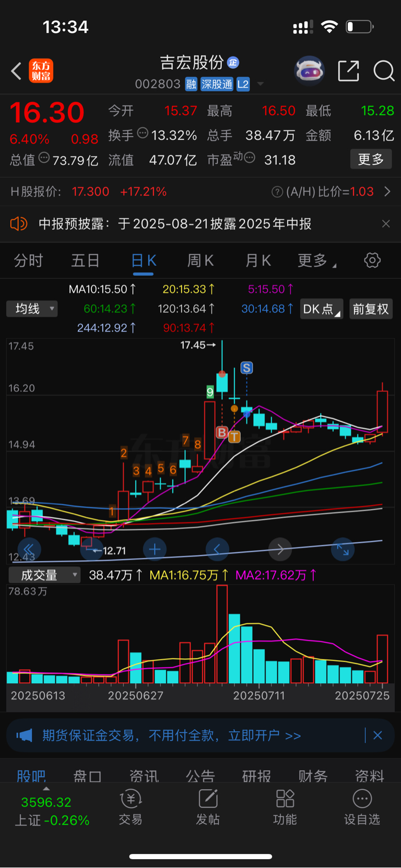This screenshot has width=401, height=868.
Task: Tap the 9 sequence marker on chart
Action: click(210, 392)
